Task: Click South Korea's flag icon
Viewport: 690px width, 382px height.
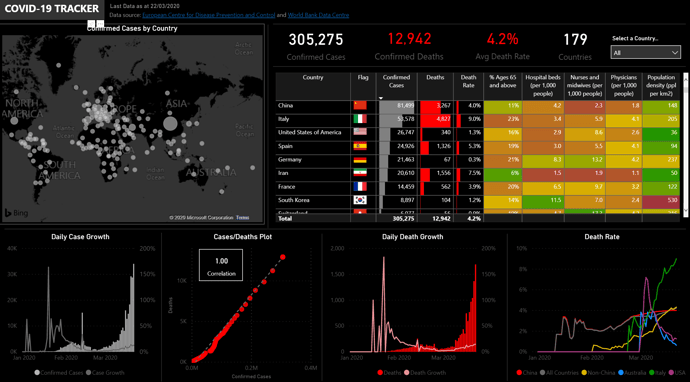Action: [360, 200]
